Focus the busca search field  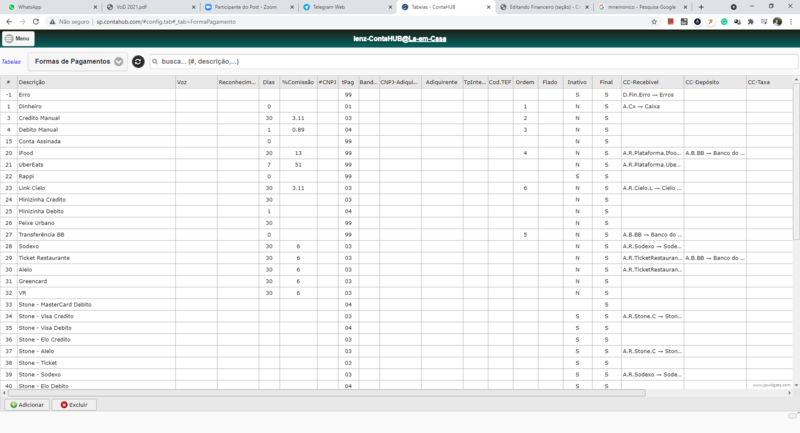click(473, 62)
